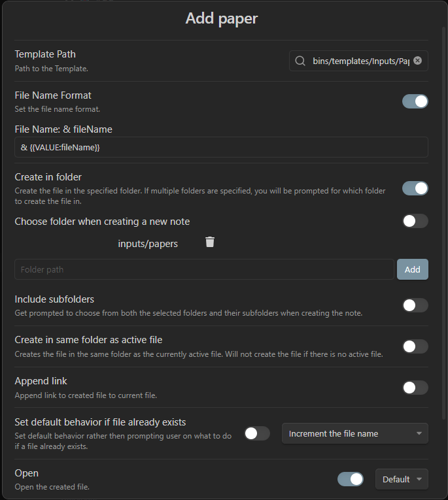Click the file name format text box

[221, 147]
